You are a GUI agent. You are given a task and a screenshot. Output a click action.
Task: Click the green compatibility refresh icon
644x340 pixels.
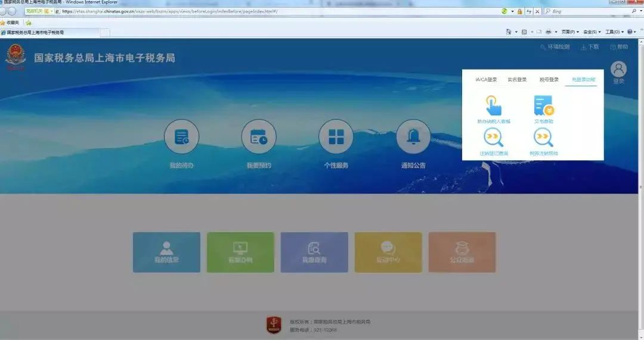(x=504, y=11)
